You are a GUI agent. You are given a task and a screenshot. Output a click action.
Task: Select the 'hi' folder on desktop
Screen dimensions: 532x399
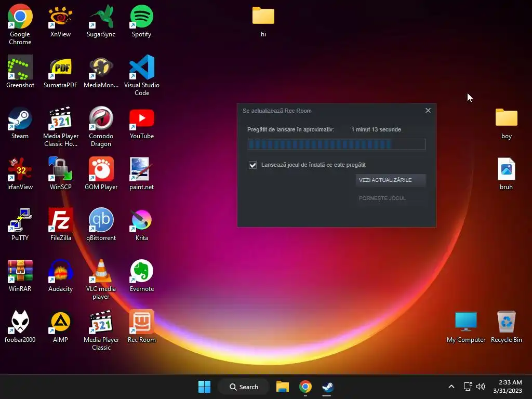pos(263,21)
